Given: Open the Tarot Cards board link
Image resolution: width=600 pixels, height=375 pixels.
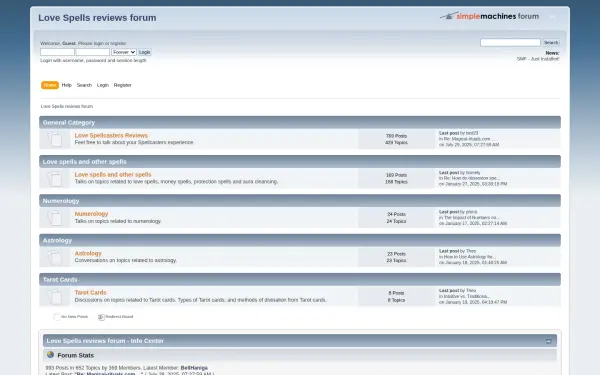Looking at the screenshot, I should (x=90, y=292).
